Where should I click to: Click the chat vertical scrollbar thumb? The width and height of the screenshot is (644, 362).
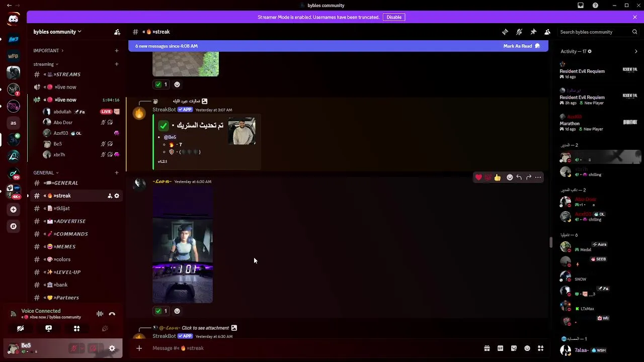point(550,242)
